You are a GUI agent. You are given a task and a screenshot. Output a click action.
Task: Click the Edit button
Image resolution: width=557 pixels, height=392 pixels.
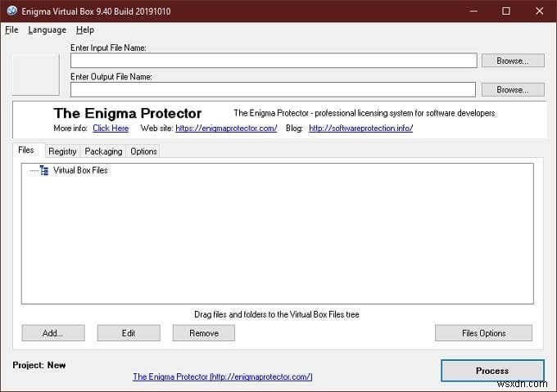[129, 333]
